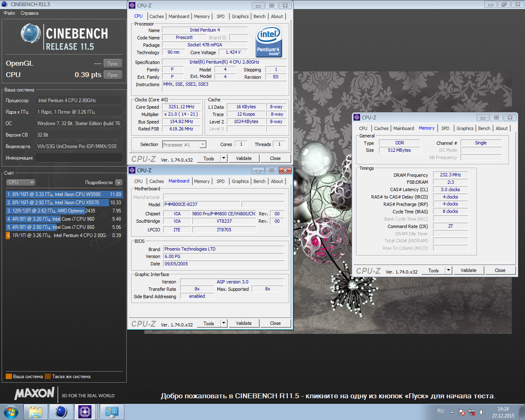Click the Intel Pentium 4 logo

269,42
